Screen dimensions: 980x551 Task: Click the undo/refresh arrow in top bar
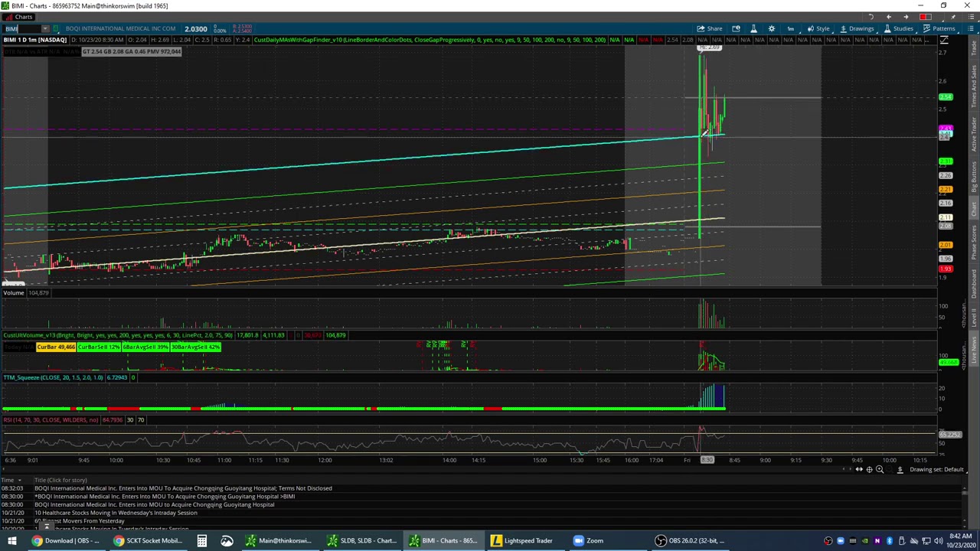click(871, 17)
